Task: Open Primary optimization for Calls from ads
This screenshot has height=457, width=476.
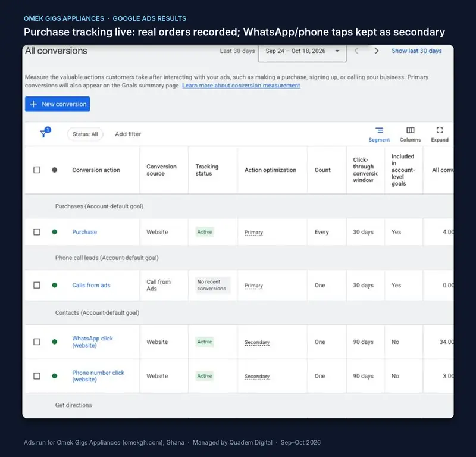Action: [x=253, y=286]
